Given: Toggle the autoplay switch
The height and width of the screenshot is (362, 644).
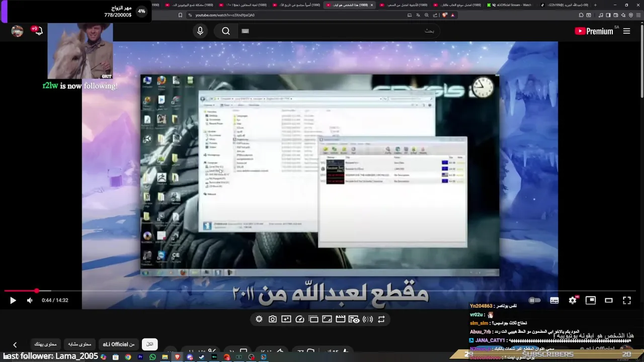Looking at the screenshot, I should pos(534,301).
